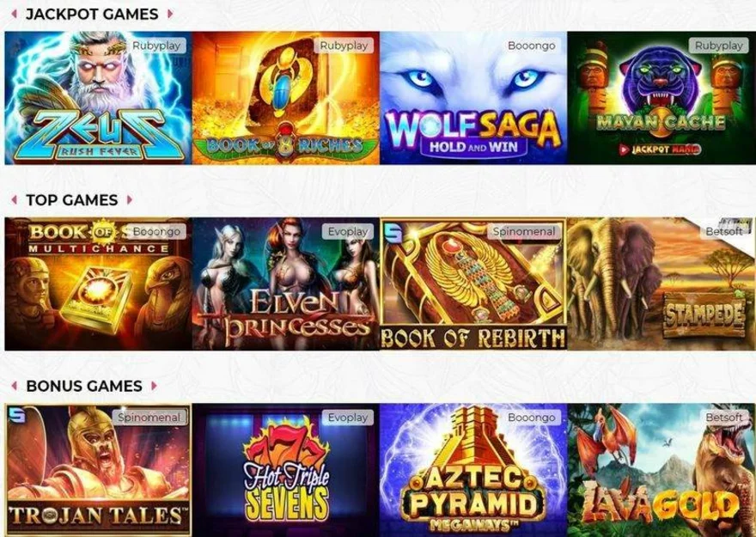This screenshot has width=756, height=537.
Task: Click Top Games right arrow
Action: [x=129, y=199]
